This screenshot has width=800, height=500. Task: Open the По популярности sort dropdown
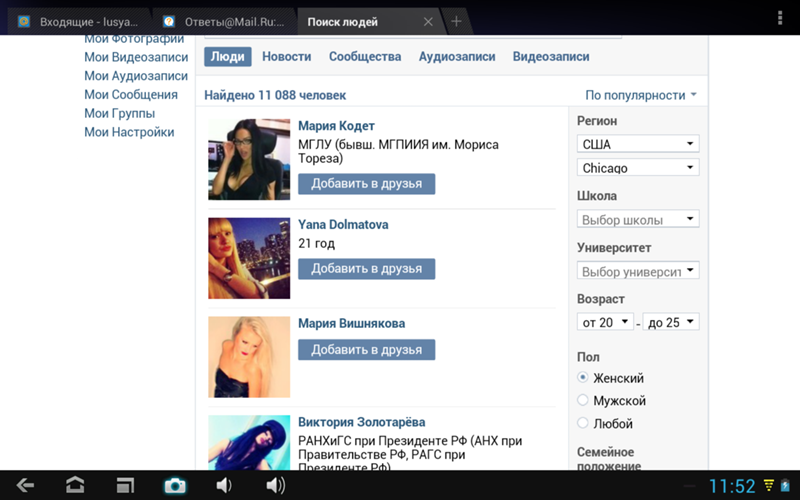(x=641, y=95)
